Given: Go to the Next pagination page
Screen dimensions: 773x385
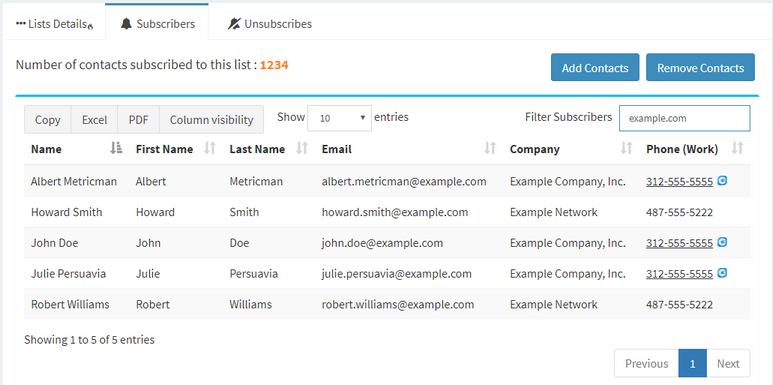Looking at the screenshot, I should click(x=728, y=364).
